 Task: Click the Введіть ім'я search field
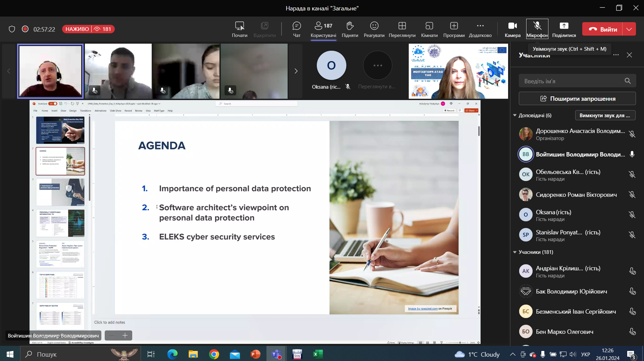point(572,81)
